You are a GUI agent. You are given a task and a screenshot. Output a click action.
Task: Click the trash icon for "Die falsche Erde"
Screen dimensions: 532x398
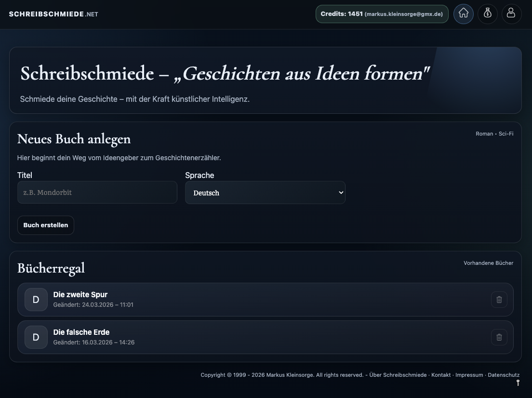click(499, 337)
